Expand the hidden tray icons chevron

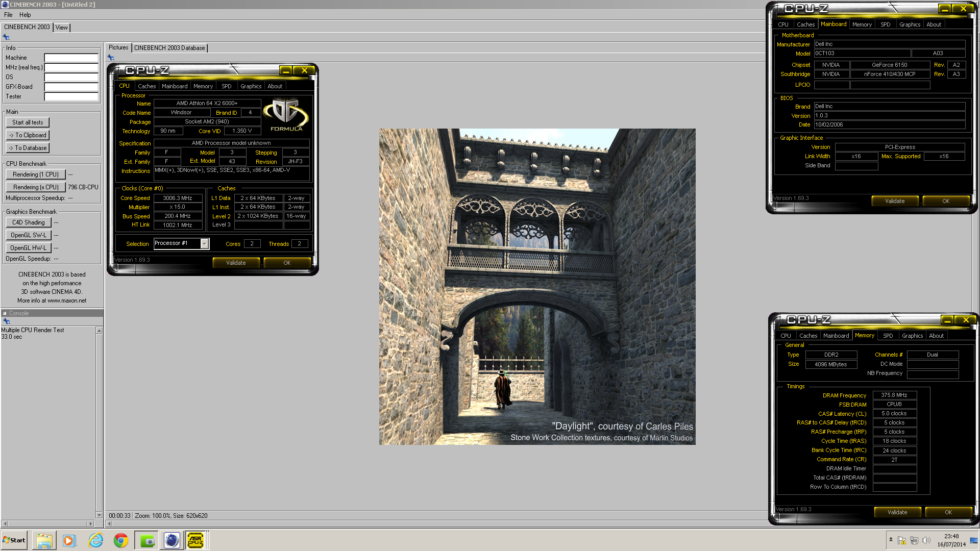(891, 540)
